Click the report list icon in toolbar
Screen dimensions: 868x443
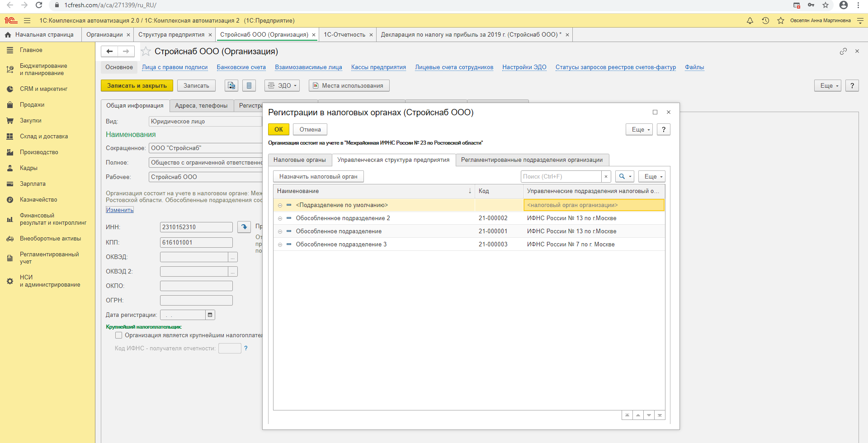click(x=249, y=85)
